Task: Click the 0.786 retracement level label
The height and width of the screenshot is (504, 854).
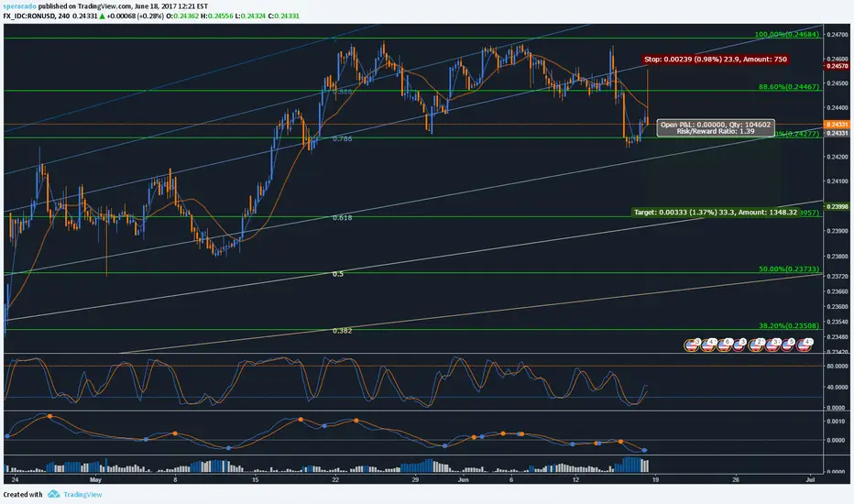Action: coord(342,138)
